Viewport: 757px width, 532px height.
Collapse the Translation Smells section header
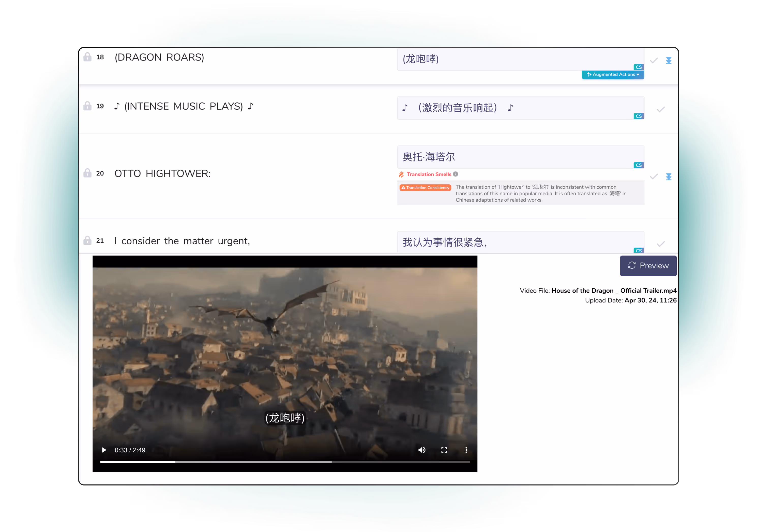[x=429, y=174]
